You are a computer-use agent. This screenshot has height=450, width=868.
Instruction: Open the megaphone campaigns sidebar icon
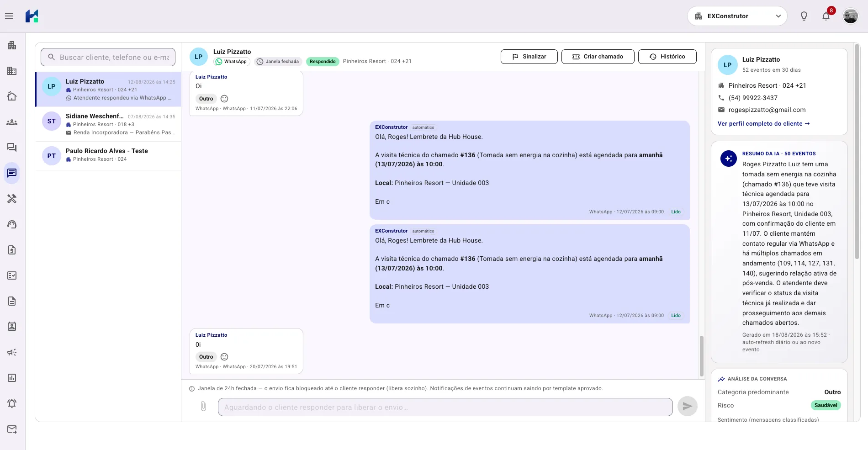[x=12, y=352]
